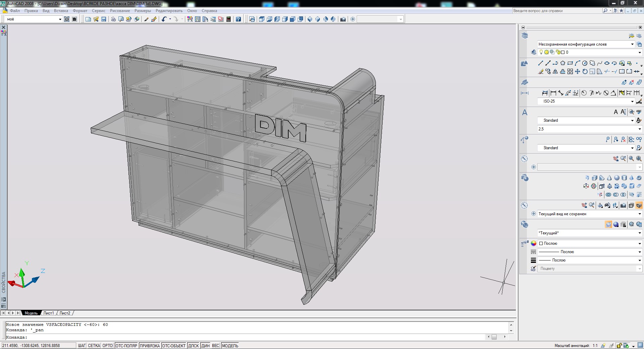The width and height of the screenshot is (644, 349).
Task: Toggle СЕТКА grid display
Action: [x=94, y=346]
